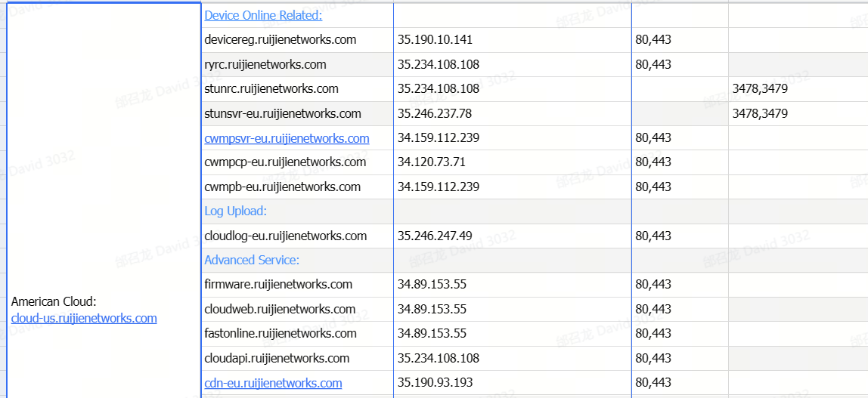Select the devicereg.ruijienetworks.com cell
Image resolution: width=868 pixels, height=398 pixels.
pyautogui.click(x=297, y=40)
